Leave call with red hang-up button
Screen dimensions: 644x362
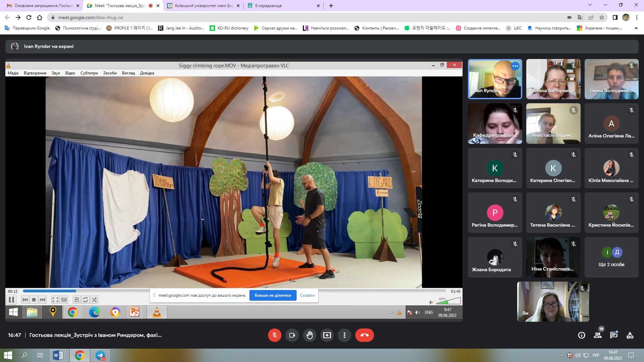pos(364,335)
